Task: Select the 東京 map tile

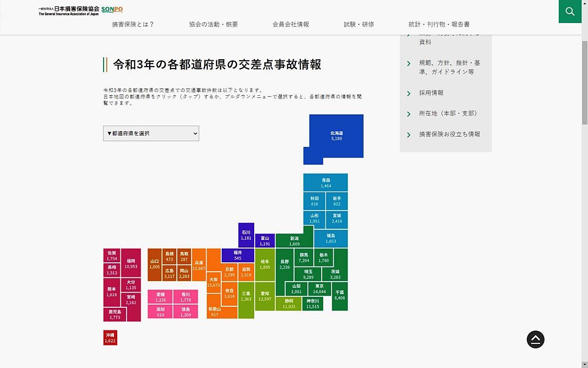Action: point(319,289)
